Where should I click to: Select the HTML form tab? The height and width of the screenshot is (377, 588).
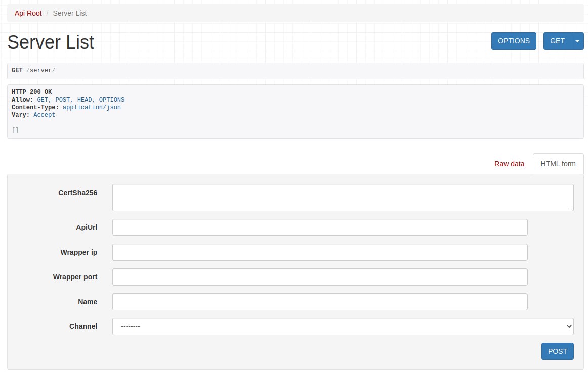point(558,164)
